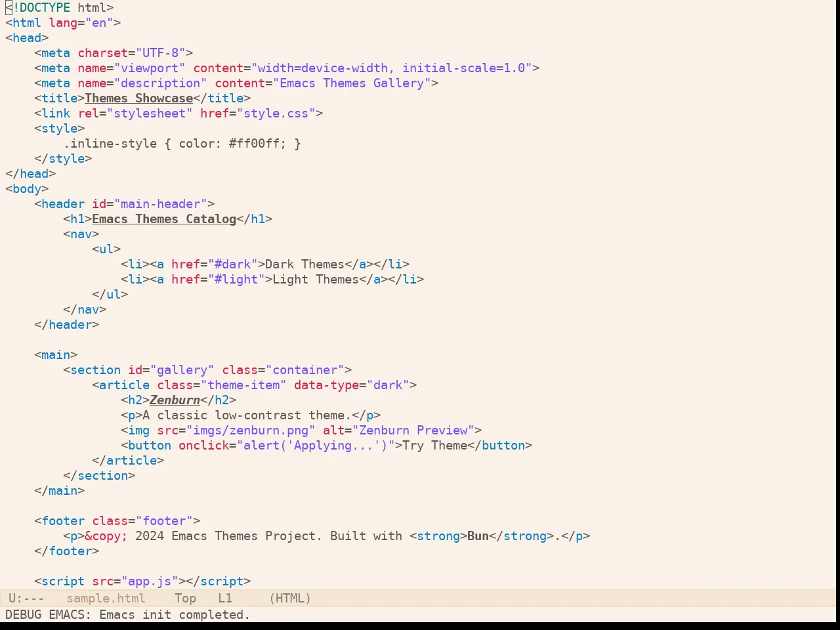Click the closing </head> tag
This screenshot has width=840, height=630.
31,174
